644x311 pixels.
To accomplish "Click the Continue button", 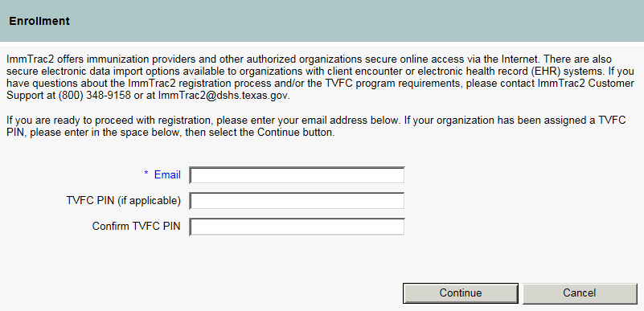I will click(x=461, y=293).
